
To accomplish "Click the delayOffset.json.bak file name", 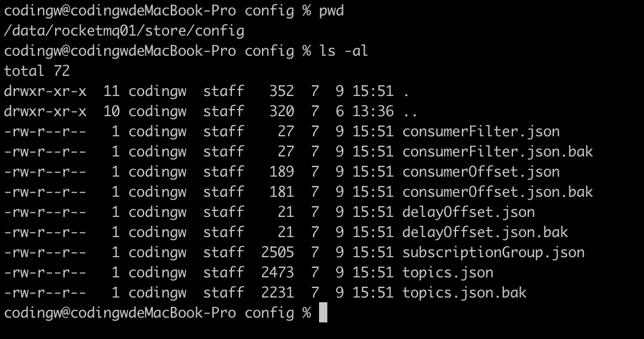I will 485,232.
